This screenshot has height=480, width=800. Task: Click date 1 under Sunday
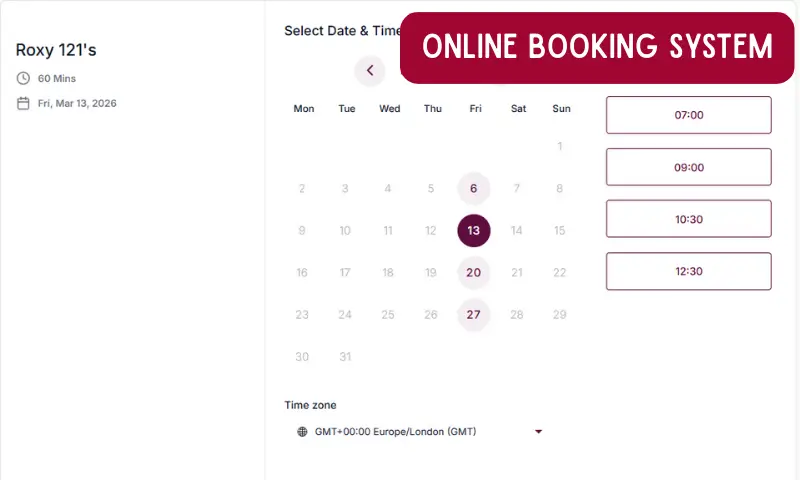click(x=560, y=146)
